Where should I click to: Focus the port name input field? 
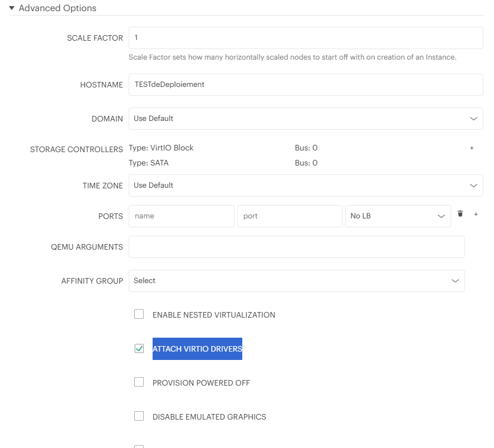click(181, 216)
